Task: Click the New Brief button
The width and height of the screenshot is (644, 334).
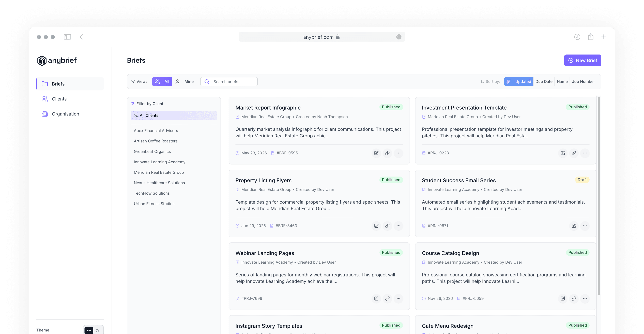Action: 582,60
